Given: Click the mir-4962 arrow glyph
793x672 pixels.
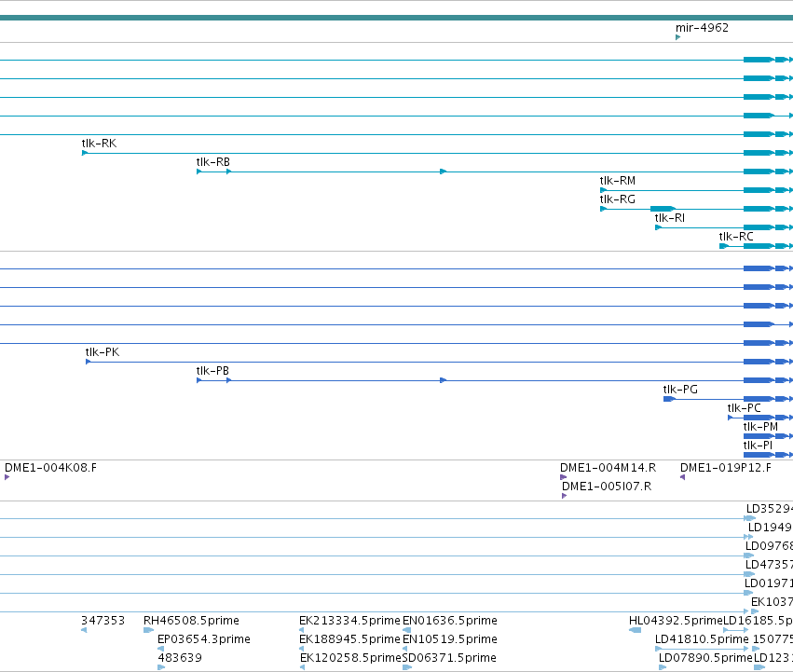Looking at the screenshot, I should pos(677,37).
